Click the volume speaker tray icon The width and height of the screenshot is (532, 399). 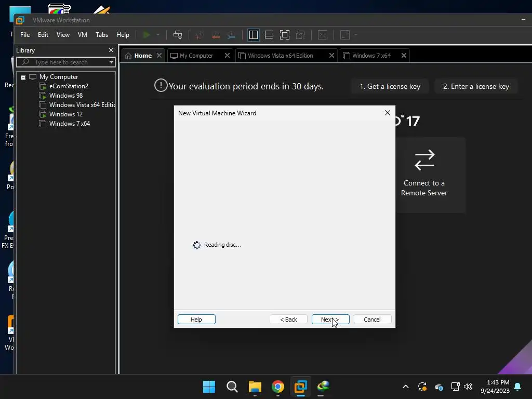pos(468,387)
